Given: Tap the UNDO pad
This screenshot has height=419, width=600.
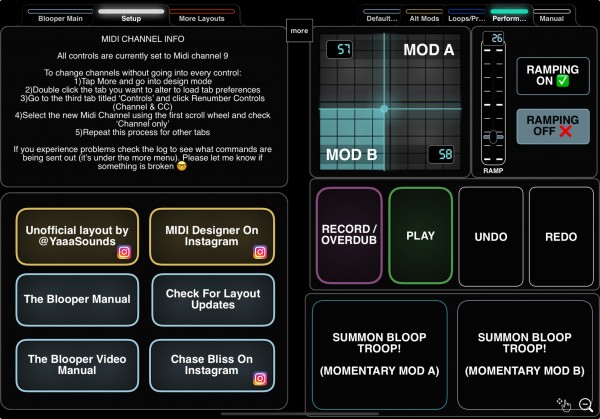Looking at the screenshot, I should 491,236.
